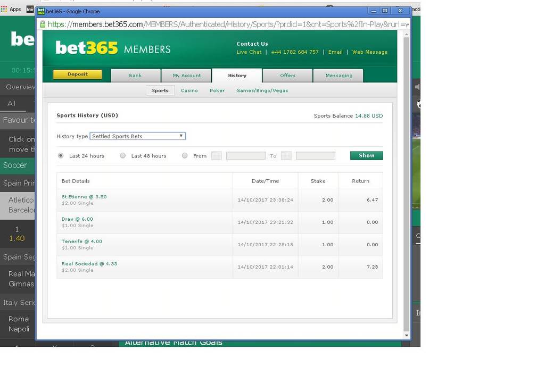Viewport: 545px width, 392px height.
Task: Open the Casino history sub-tab
Action: (x=189, y=90)
